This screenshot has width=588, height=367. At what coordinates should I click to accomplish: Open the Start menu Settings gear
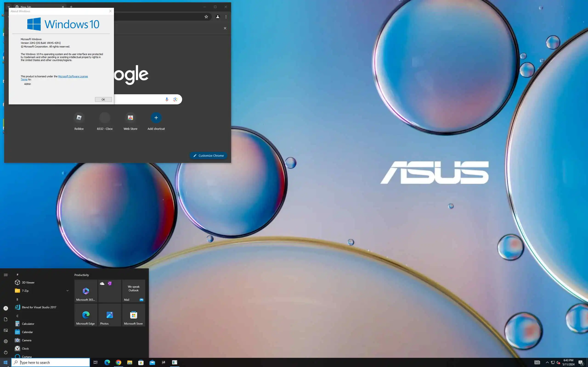point(6,341)
